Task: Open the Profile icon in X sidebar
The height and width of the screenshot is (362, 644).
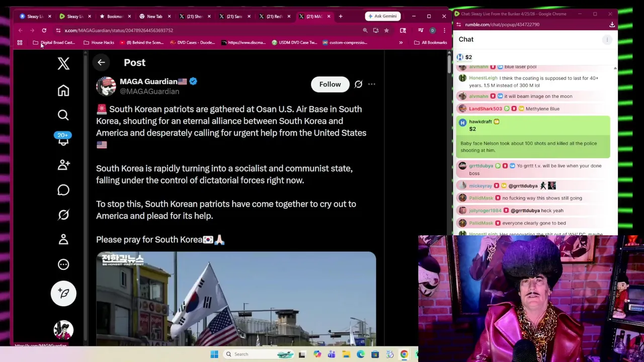Action: (x=63, y=239)
